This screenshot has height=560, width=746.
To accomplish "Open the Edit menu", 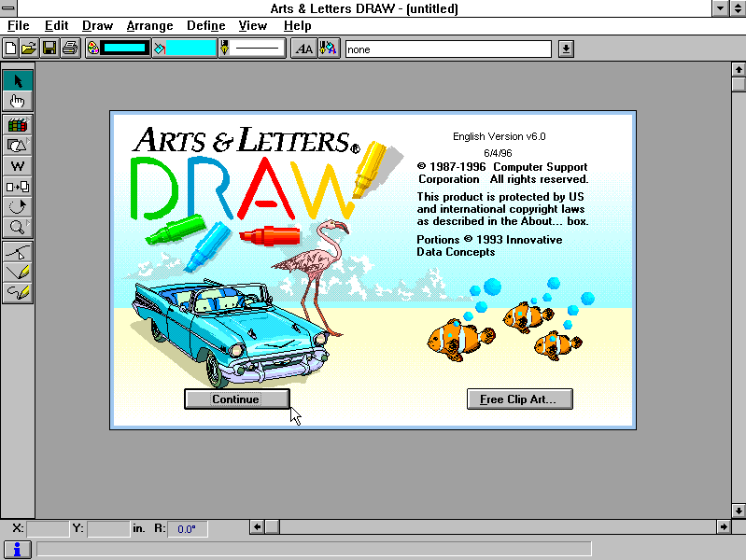I will pos(56,26).
